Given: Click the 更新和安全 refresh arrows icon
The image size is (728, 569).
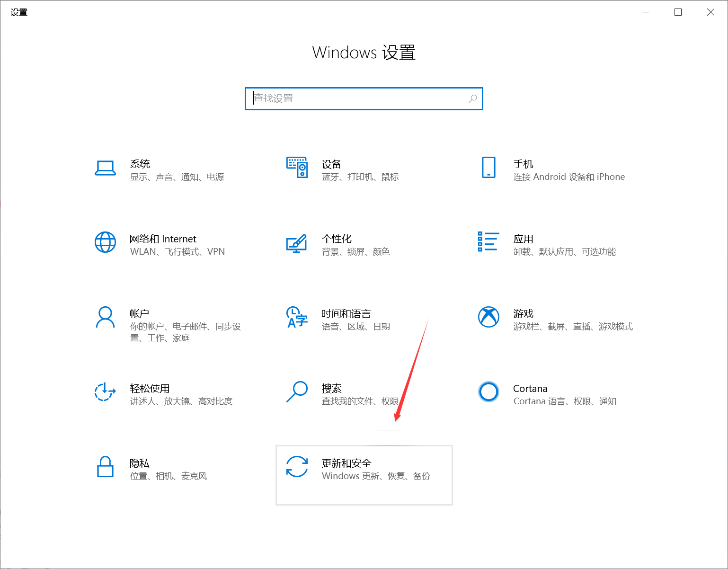Looking at the screenshot, I should coord(297,467).
